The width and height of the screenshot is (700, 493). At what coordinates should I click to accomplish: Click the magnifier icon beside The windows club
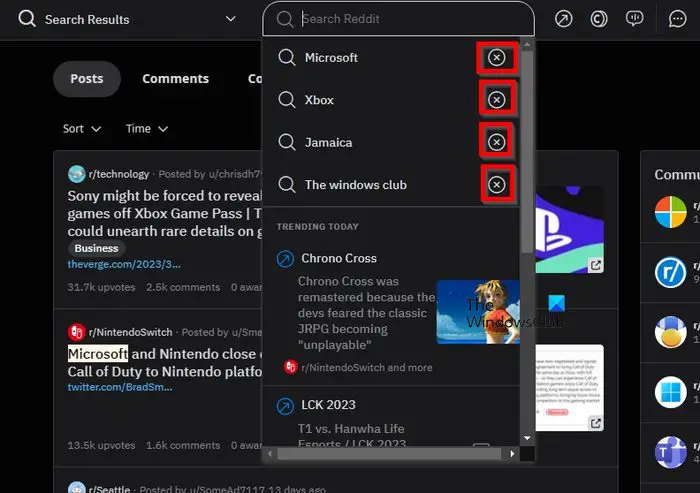(x=287, y=184)
